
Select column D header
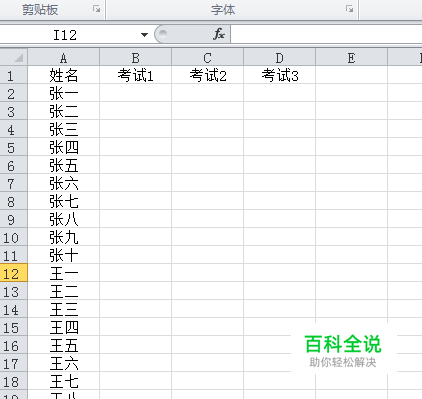pyautogui.click(x=279, y=57)
